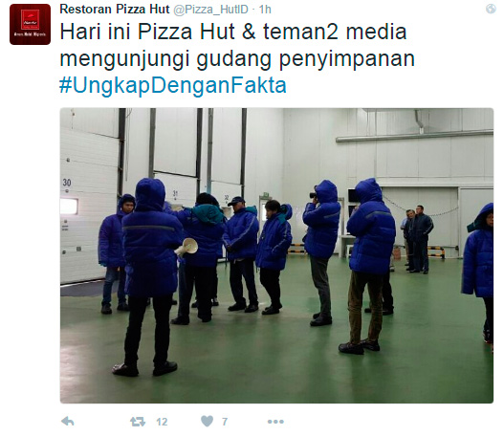
Task: Click the @Pizza_HutID handle
Action: (x=210, y=10)
